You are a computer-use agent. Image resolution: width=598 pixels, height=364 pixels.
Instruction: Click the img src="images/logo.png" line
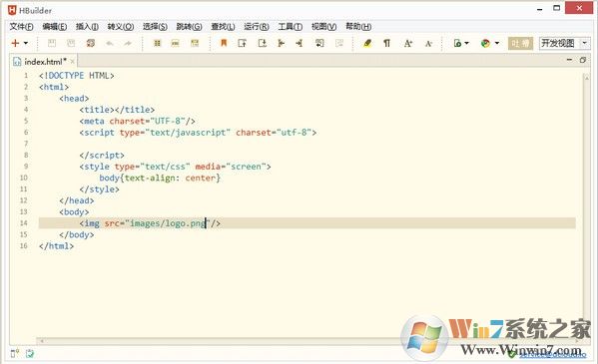pyautogui.click(x=150, y=223)
